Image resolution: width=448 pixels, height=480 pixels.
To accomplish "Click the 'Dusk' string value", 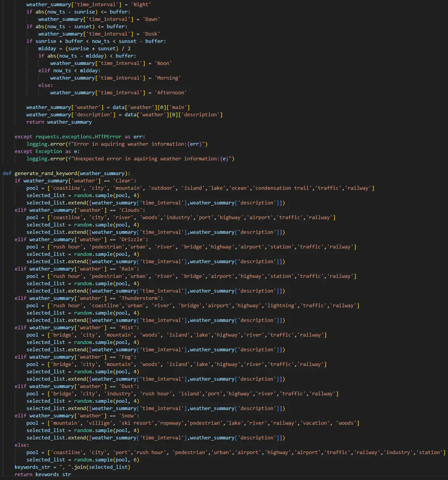I will [151, 34].
